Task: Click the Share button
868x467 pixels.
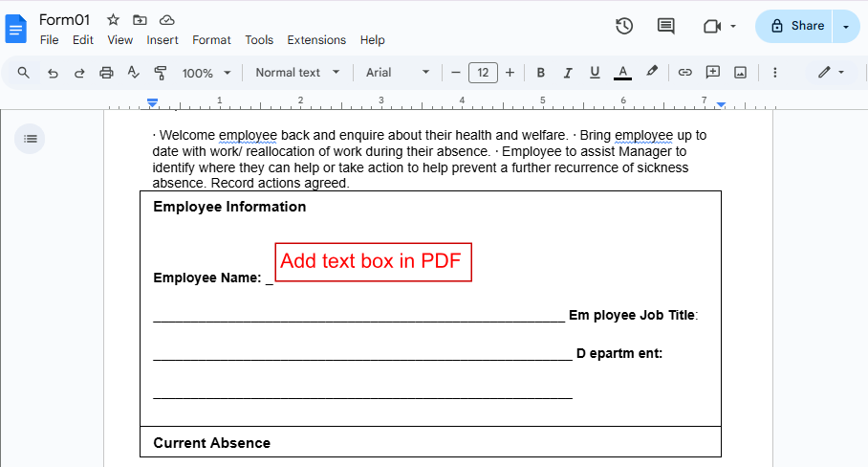Action: click(795, 26)
